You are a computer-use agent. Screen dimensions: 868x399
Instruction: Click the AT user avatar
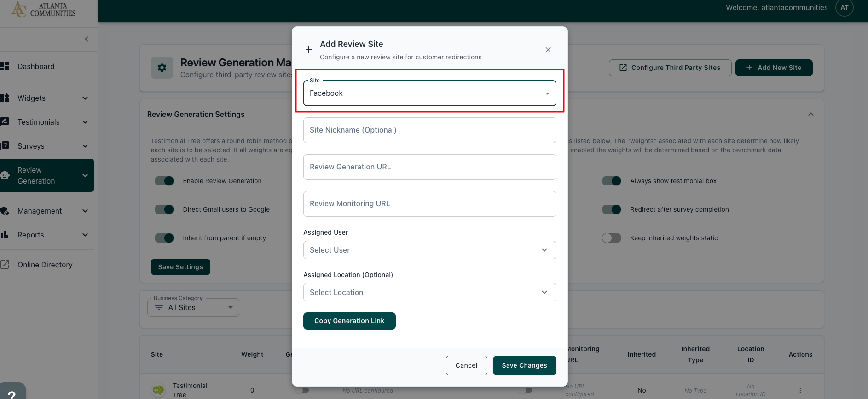pyautogui.click(x=844, y=8)
